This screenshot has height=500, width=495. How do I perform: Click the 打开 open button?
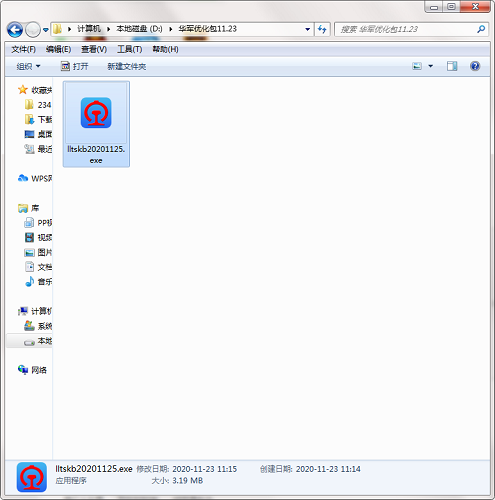[75, 66]
